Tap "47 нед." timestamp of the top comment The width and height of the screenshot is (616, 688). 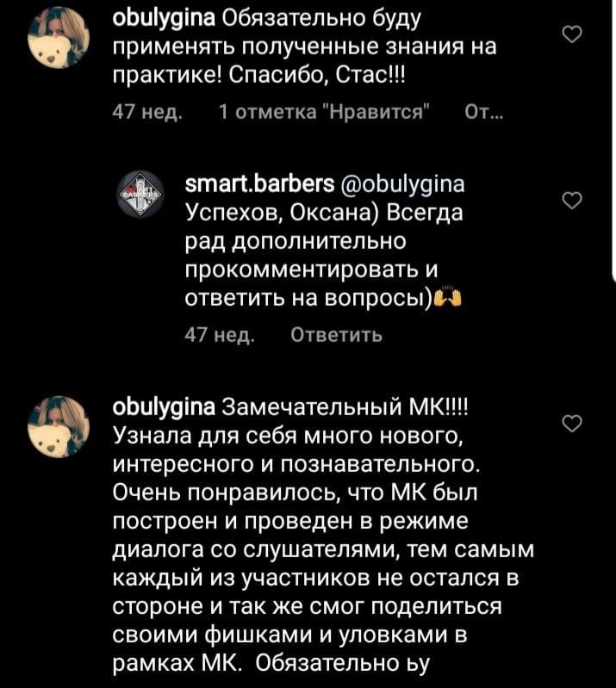[x=143, y=113]
